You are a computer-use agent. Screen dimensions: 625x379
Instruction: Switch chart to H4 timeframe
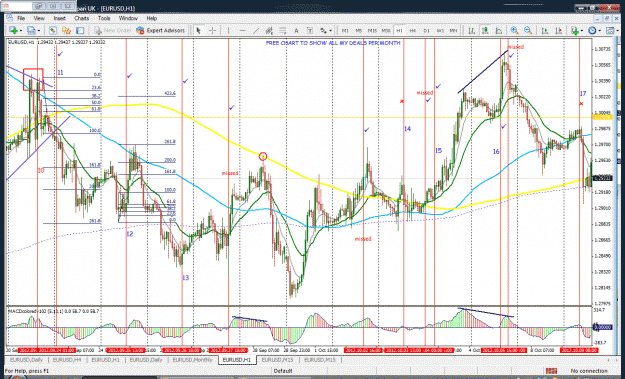(x=413, y=30)
